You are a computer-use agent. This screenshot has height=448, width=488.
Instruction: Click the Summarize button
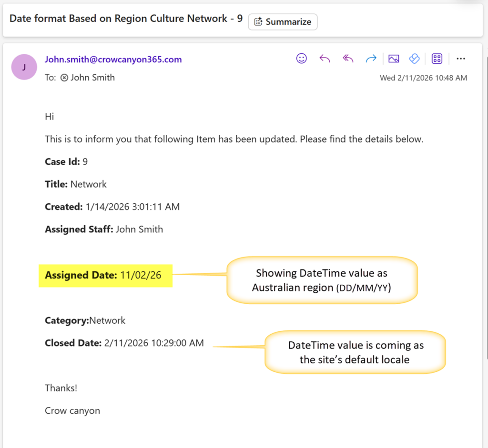pyautogui.click(x=283, y=22)
